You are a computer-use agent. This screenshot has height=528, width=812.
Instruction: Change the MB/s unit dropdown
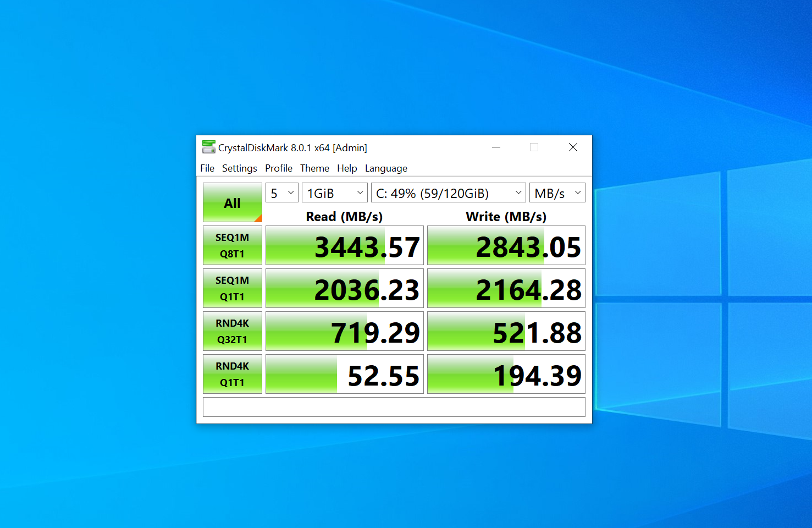pos(557,193)
